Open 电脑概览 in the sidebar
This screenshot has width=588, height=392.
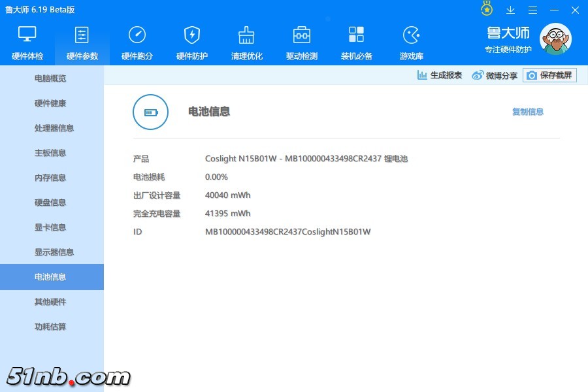50,78
